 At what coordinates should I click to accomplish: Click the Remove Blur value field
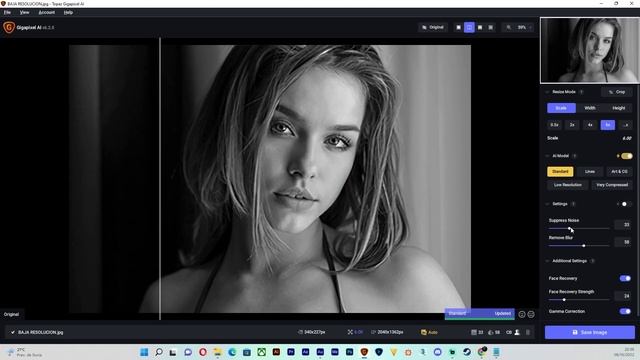coord(623,242)
